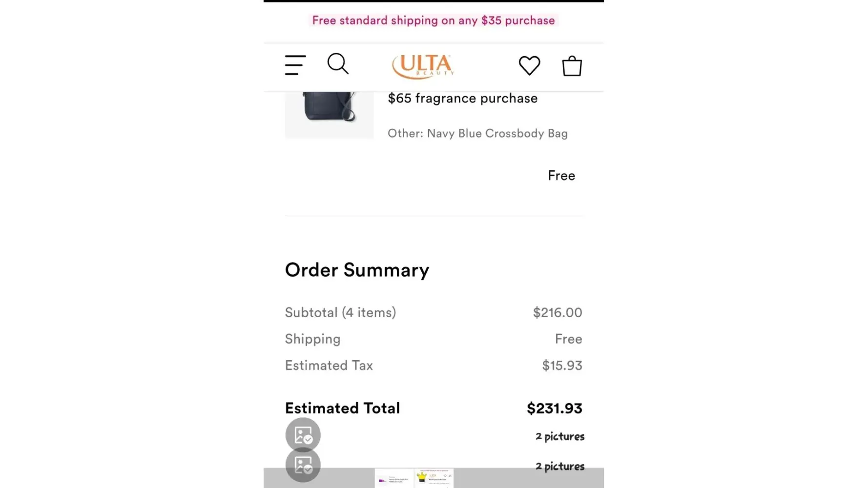The image size is (868, 488).
Task: Click the search magnifier icon
Action: [x=338, y=64]
